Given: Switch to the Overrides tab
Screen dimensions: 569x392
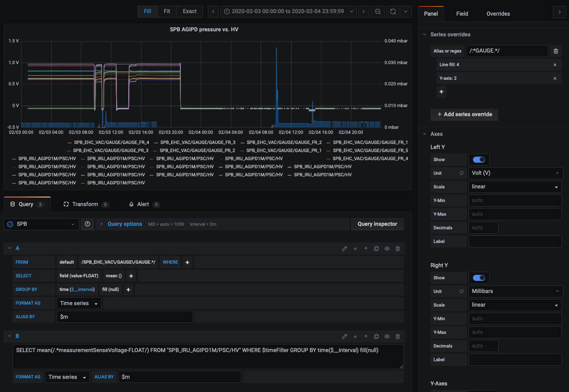Looking at the screenshot, I should [498, 14].
